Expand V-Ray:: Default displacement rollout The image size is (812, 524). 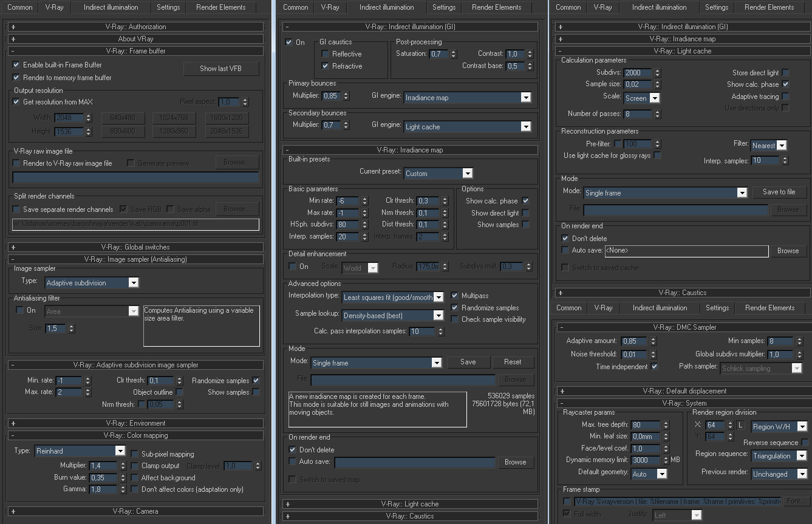[684, 391]
